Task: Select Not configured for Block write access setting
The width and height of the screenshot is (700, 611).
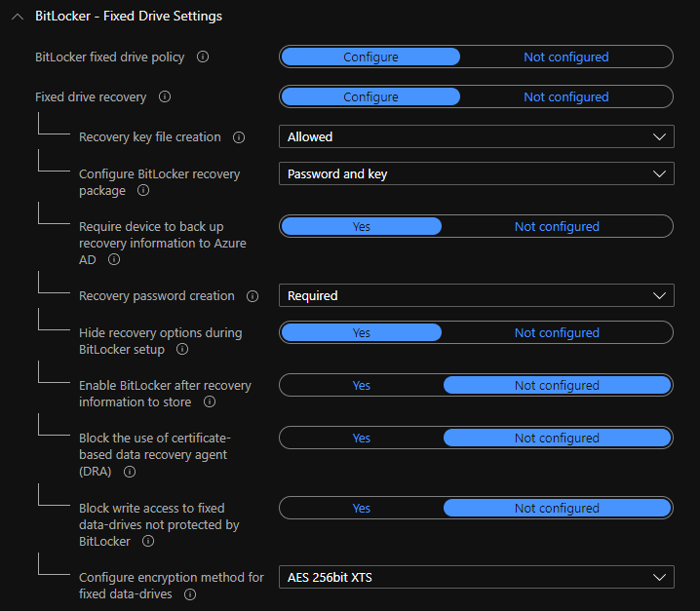Action: tap(557, 508)
